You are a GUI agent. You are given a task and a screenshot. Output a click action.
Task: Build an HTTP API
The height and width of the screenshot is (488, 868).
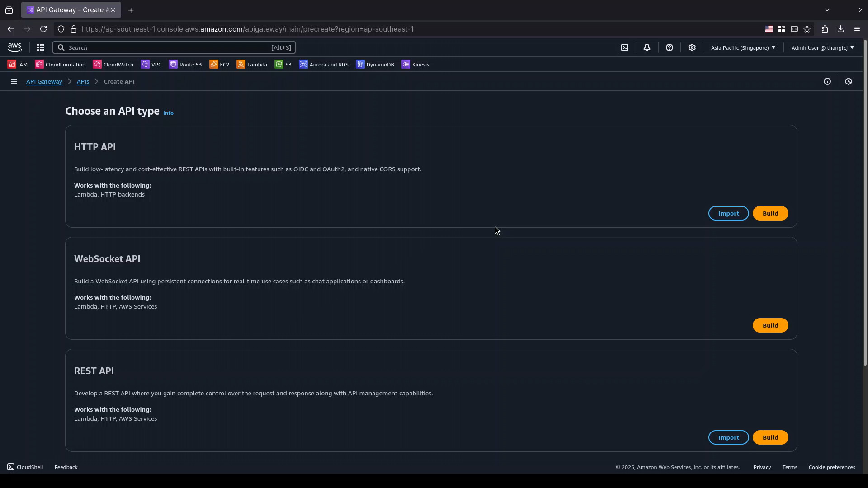[x=770, y=214]
